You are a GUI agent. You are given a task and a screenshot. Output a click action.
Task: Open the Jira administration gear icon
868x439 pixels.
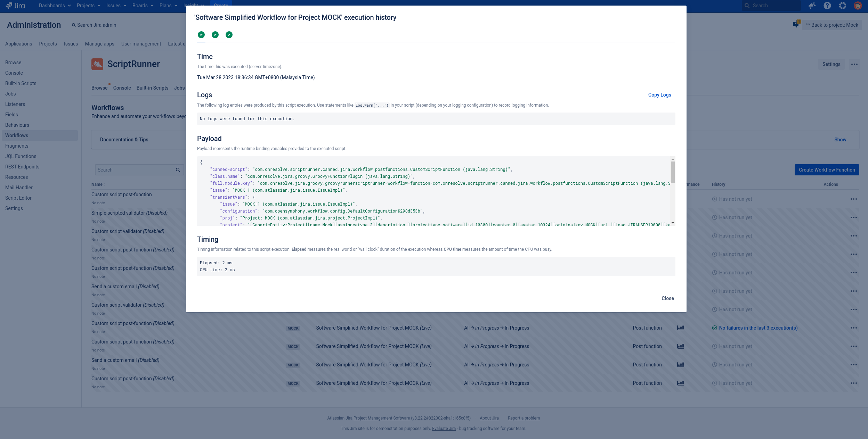tap(843, 6)
